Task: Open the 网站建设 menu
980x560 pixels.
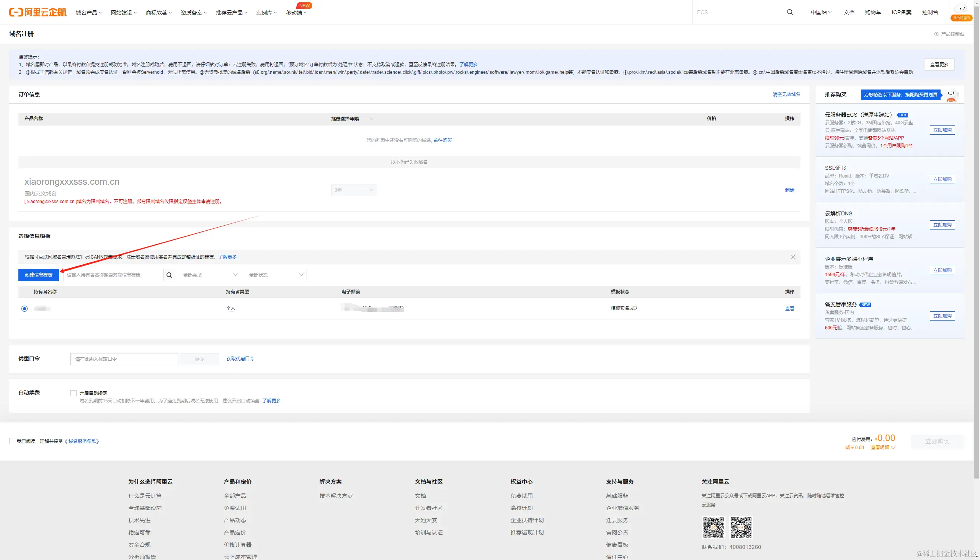Action: coord(124,13)
